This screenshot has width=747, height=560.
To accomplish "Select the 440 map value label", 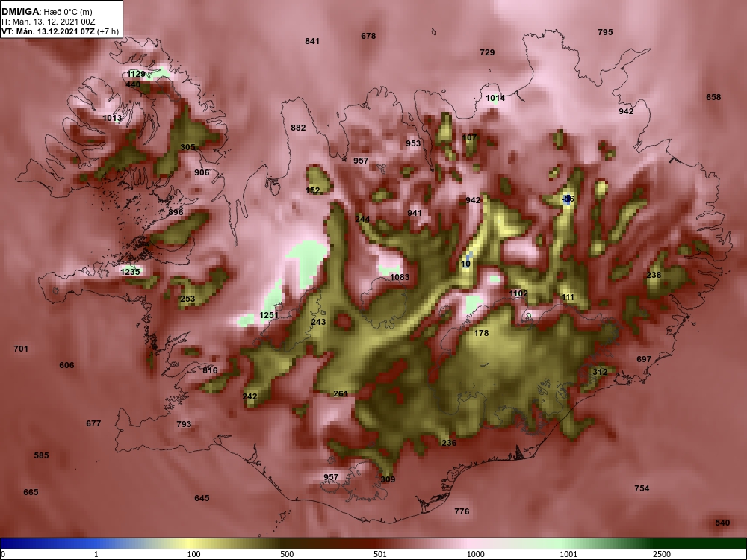I will (133, 84).
